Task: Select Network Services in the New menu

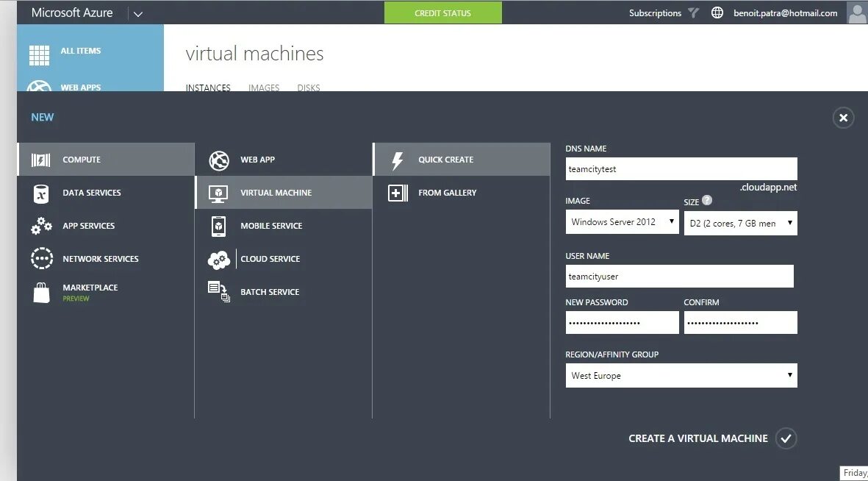Action: (106, 259)
